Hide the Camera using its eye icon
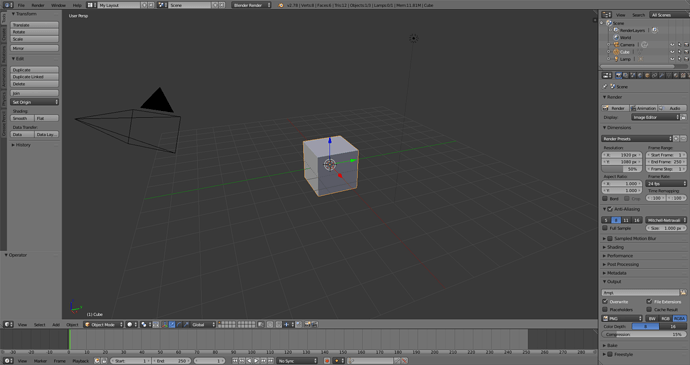The width and height of the screenshot is (690, 365). 672,45
